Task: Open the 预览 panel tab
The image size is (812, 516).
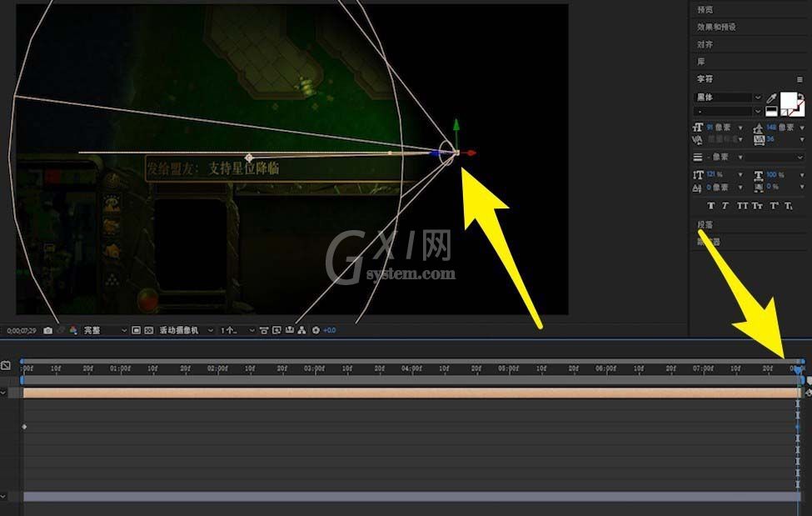Action: coord(705,9)
